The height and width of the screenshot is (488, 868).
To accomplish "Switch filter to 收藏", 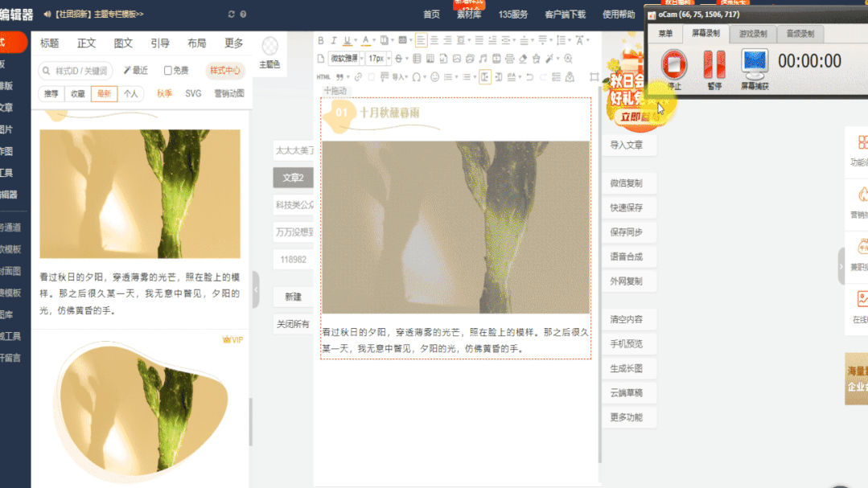I will tap(77, 94).
